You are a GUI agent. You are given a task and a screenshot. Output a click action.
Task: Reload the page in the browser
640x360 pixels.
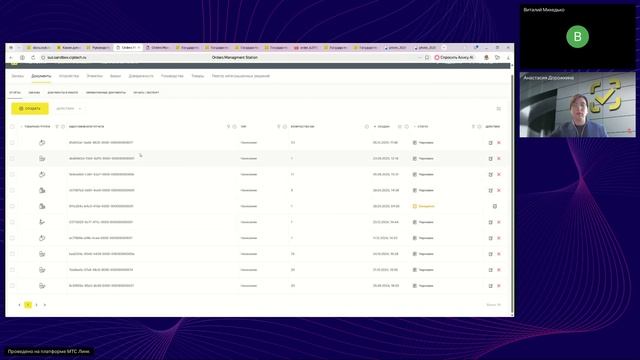33,58
